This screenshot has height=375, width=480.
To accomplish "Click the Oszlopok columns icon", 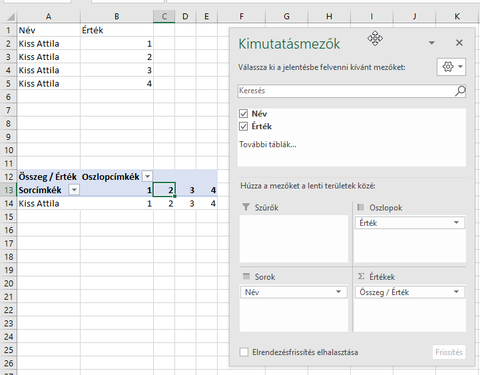I will [361, 207].
